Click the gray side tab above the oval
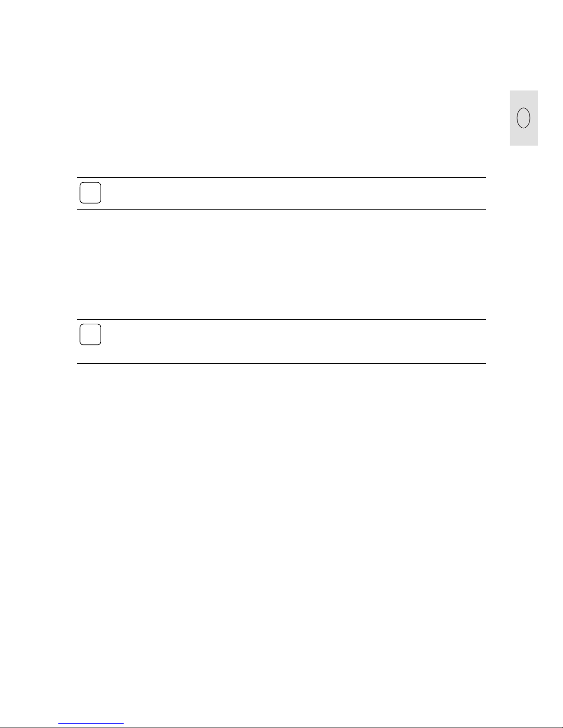This screenshot has height=728, width=563. point(523,99)
